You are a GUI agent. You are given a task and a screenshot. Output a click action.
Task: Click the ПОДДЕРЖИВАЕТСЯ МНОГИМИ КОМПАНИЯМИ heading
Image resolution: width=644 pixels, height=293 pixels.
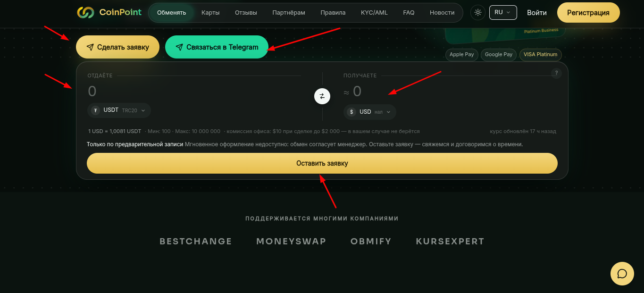click(x=322, y=219)
